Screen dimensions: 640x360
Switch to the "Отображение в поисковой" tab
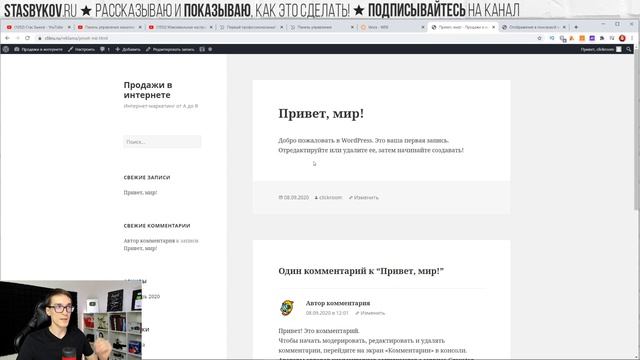[534, 27]
